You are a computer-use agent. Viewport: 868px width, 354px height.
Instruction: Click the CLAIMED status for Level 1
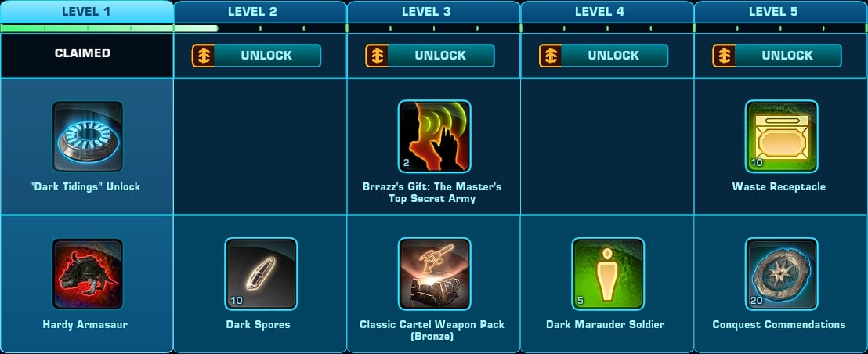[82, 53]
